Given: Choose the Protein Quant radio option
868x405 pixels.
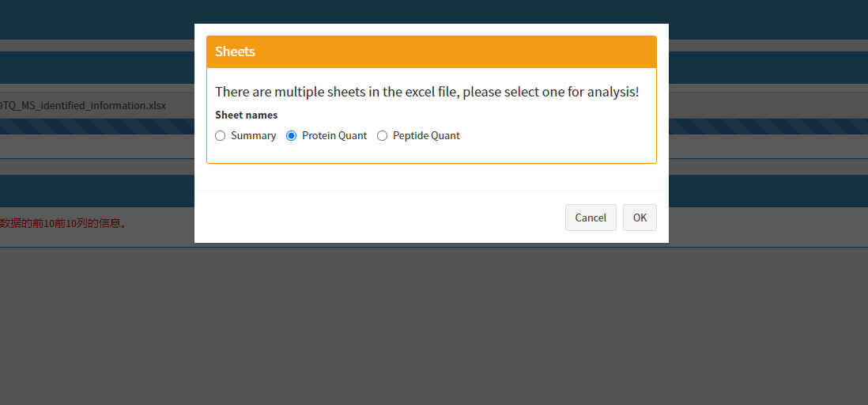Looking at the screenshot, I should (x=292, y=136).
